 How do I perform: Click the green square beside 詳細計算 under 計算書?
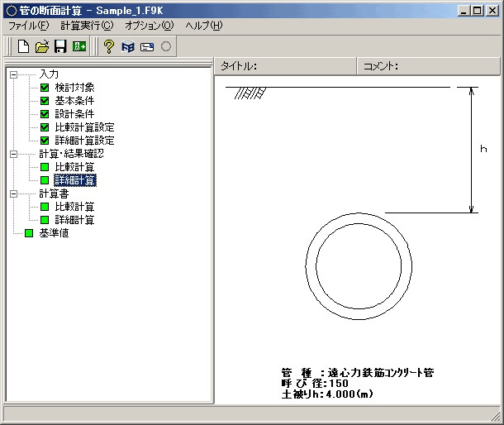click(45, 220)
